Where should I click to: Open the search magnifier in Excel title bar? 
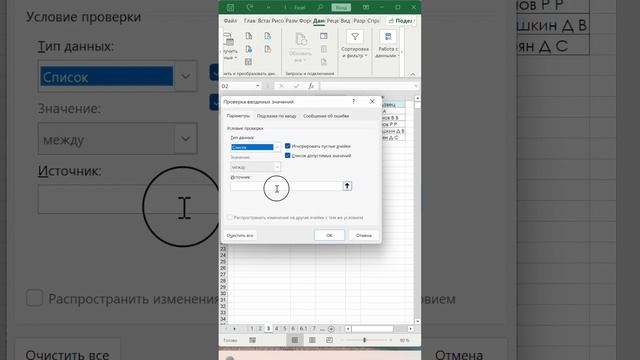coord(320,7)
